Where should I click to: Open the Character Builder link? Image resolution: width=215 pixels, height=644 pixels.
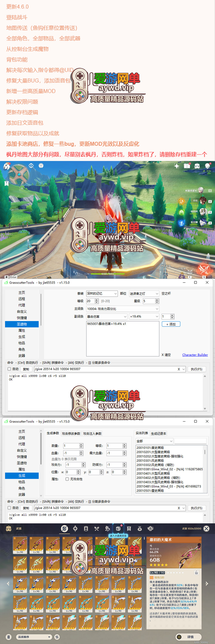[x=195, y=355]
